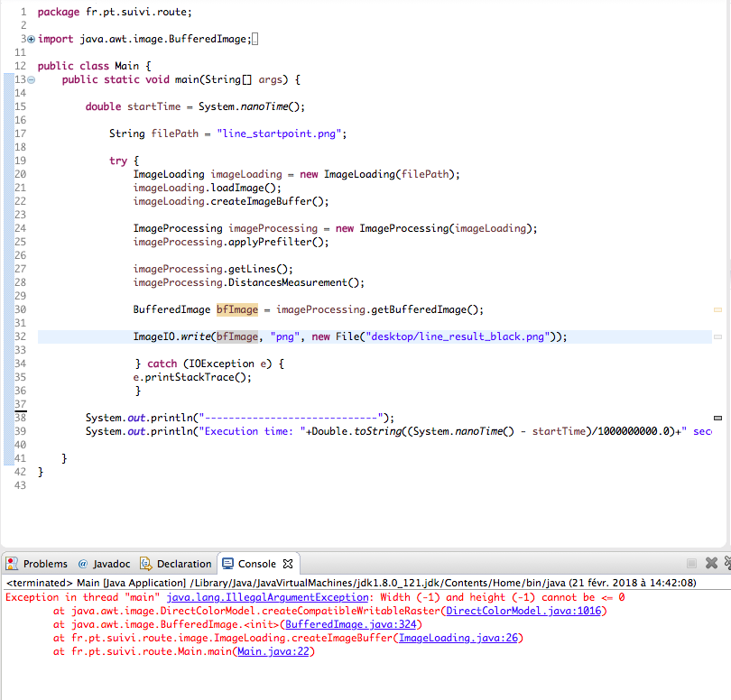Screen dimensions: 731x700
Task: Select the Console tab
Action: [255, 564]
